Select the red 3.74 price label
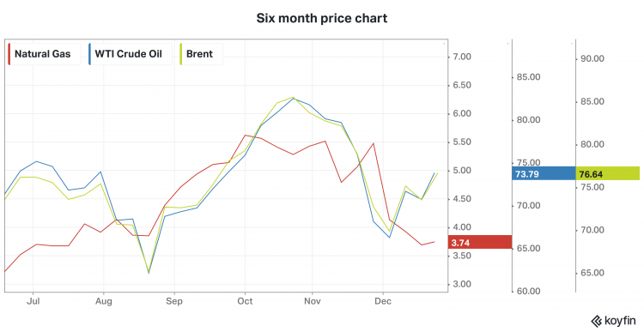This screenshot has height=332, width=644. point(480,242)
